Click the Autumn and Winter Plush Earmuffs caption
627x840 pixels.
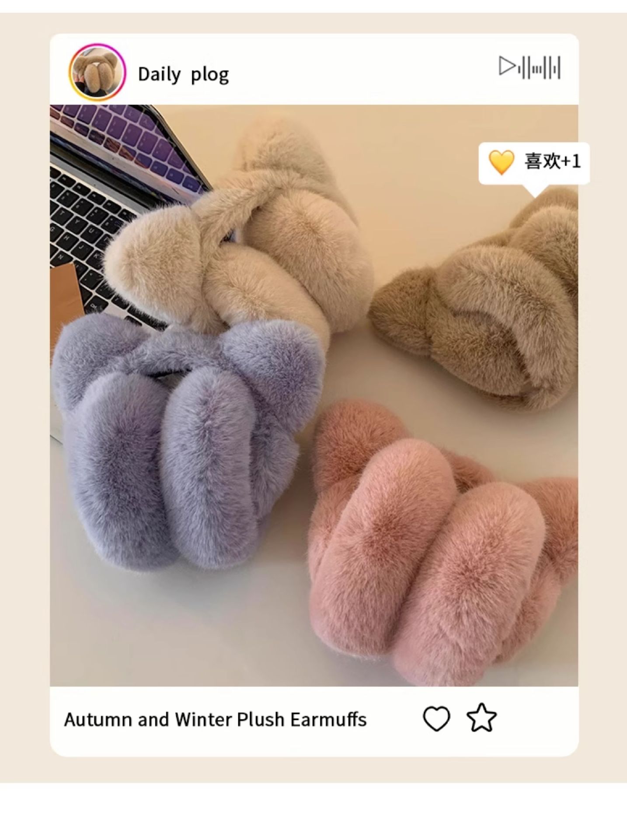(x=215, y=720)
